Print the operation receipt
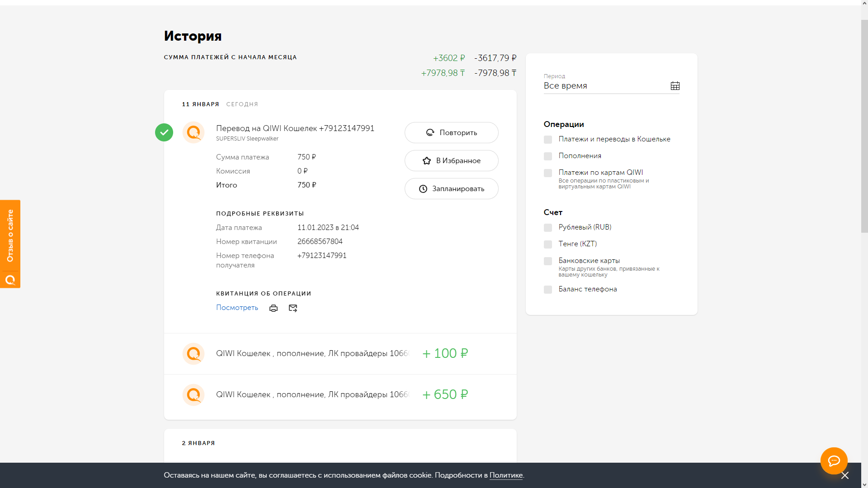The image size is (868, 488). coord(274,308)
